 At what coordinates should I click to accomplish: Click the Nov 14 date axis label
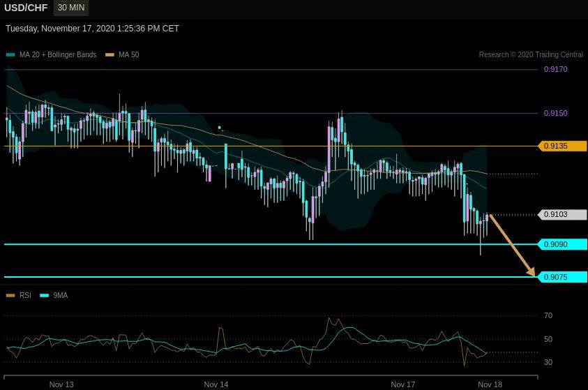(216, 384)
